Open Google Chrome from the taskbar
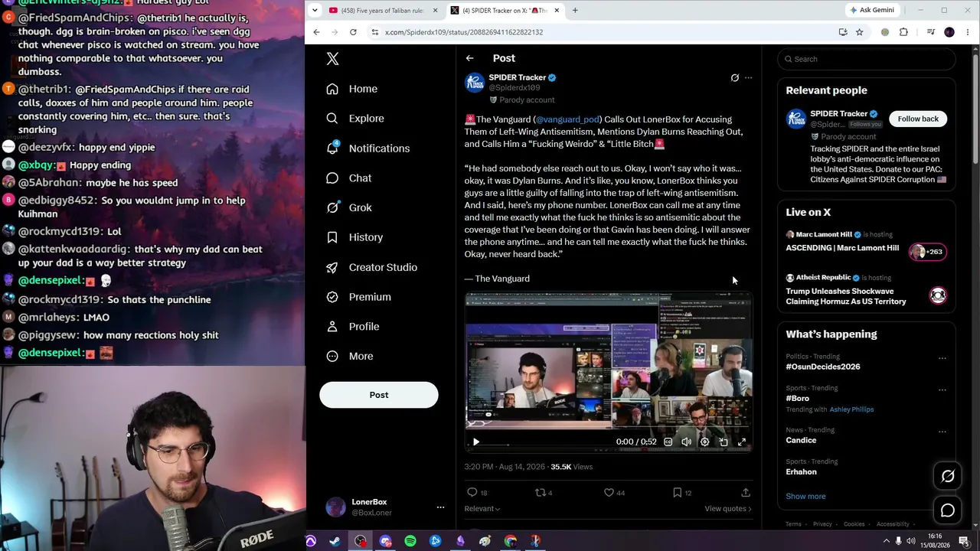The height and width of the screenshot is (551, 980). 510,541
